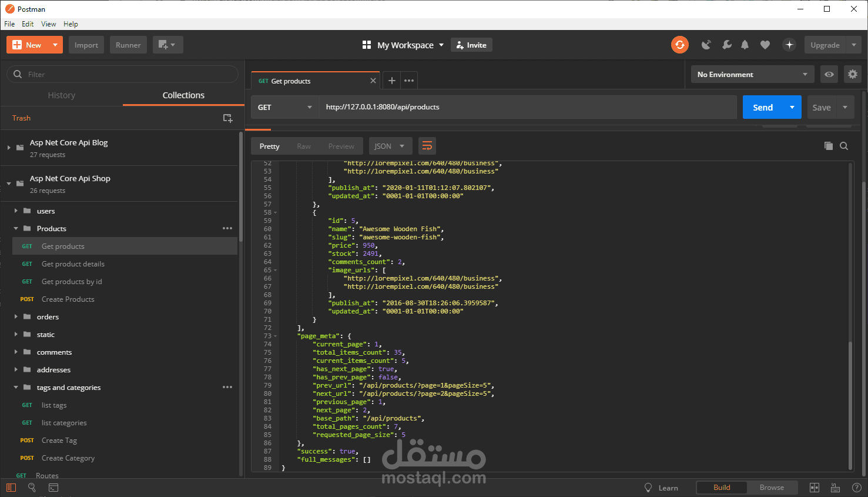Viewport: 868px width, 497px height.
Task: Switch to Browse mode
Action: tap(772, 488)
